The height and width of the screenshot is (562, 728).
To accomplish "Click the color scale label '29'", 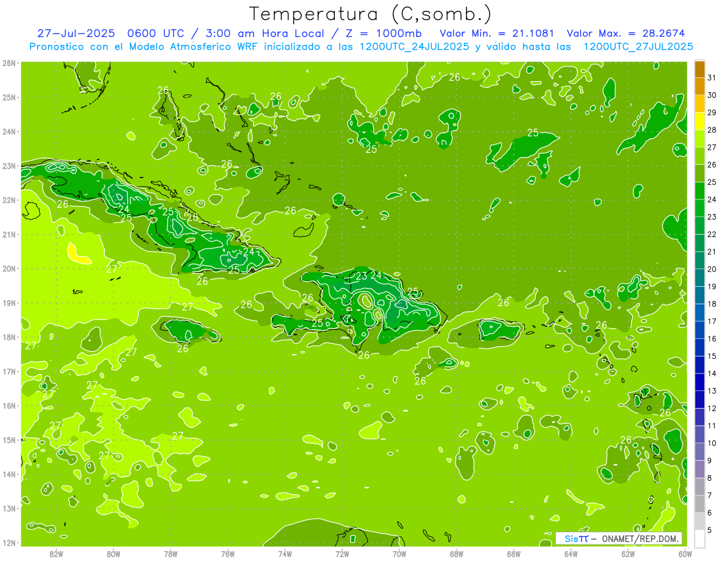I will tap(712, 112).
